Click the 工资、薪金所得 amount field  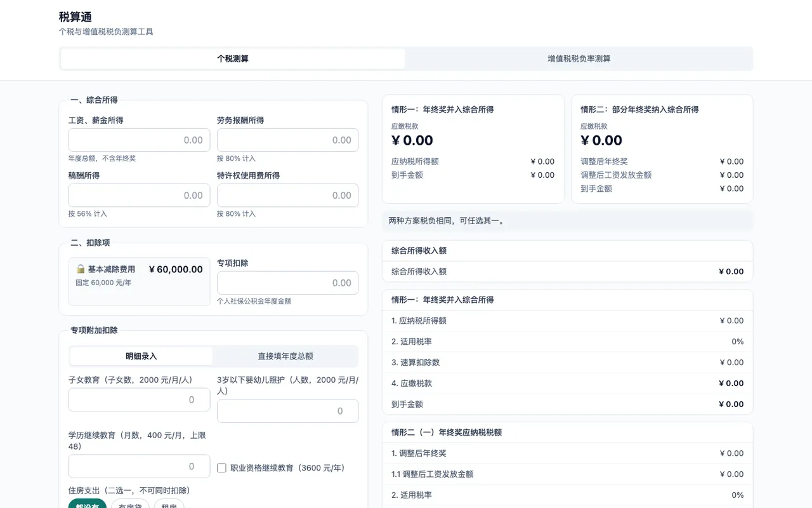(x=139, y=140)
